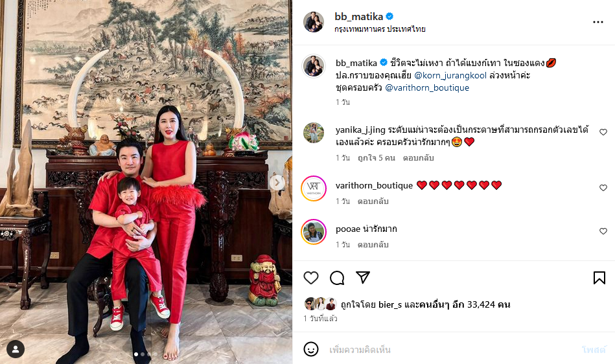Viewport: 615px width, 364px height.
Task: Click the add comment text field
Action: [451, 350]
